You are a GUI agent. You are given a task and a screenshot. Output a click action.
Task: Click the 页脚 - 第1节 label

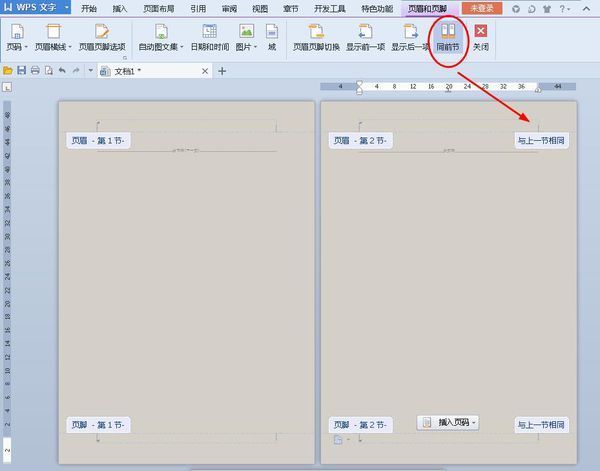[98, 425]
